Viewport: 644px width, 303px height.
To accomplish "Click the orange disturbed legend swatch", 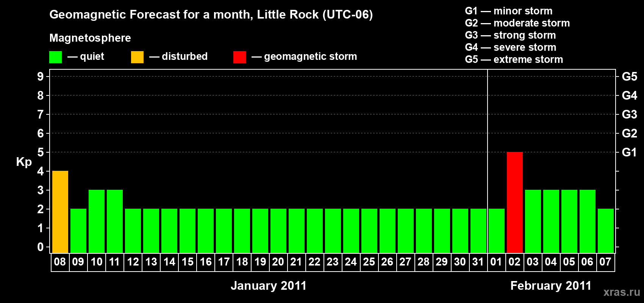I will click(138, 57).
